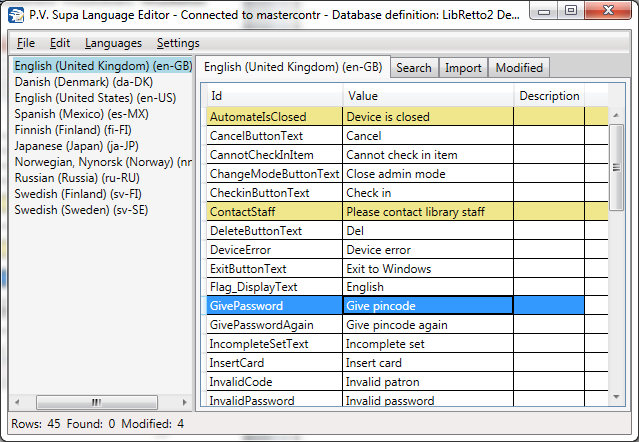Click the Description column header
Image resolution: width=639 pixels, height=442 pixels.
click(x=548, y=96)
